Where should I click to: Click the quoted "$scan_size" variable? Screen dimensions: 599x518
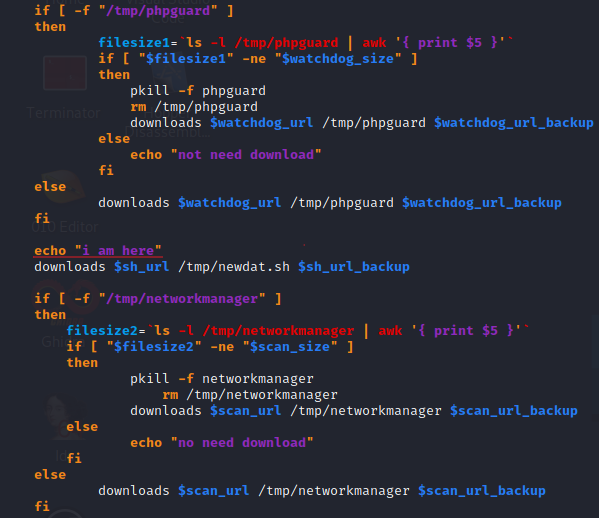tap(290, 347)
